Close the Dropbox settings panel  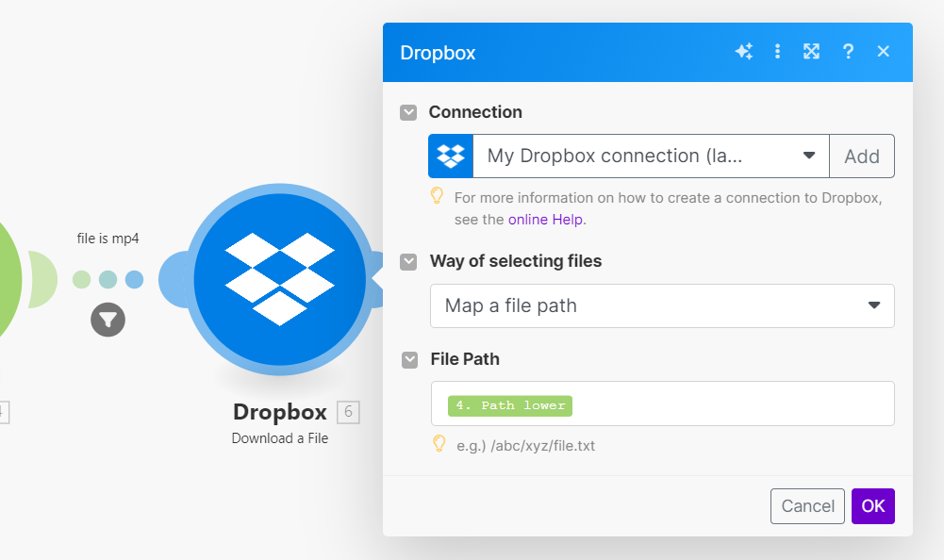[x=884, y=52]
